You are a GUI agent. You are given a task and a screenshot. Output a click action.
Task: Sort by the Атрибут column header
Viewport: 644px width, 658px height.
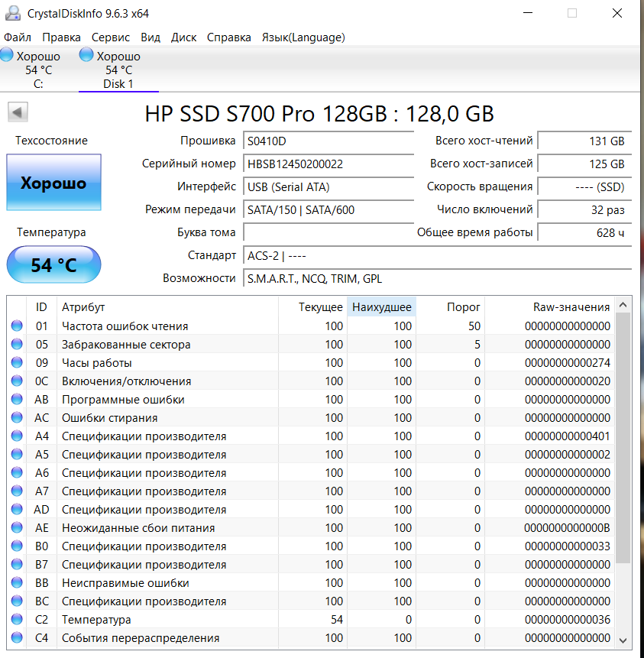coord(167,307)
